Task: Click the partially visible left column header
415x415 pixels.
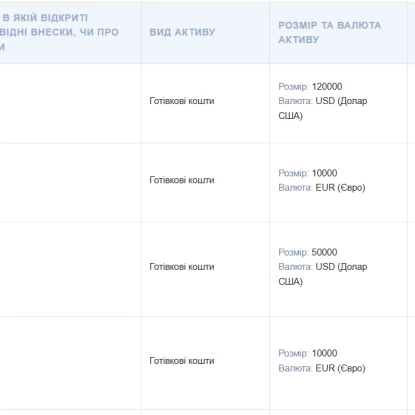Action: 59,32
